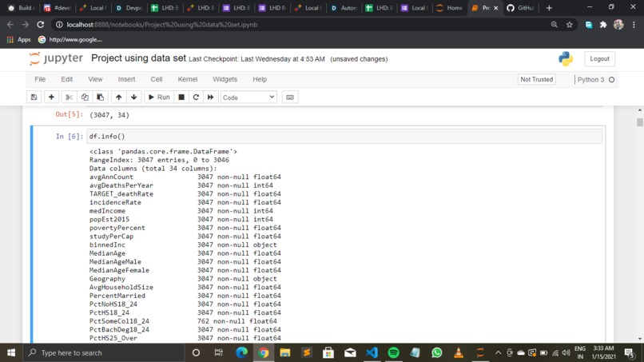Open the Cell menu
The image size is (644, 362).
pos(157,79)
